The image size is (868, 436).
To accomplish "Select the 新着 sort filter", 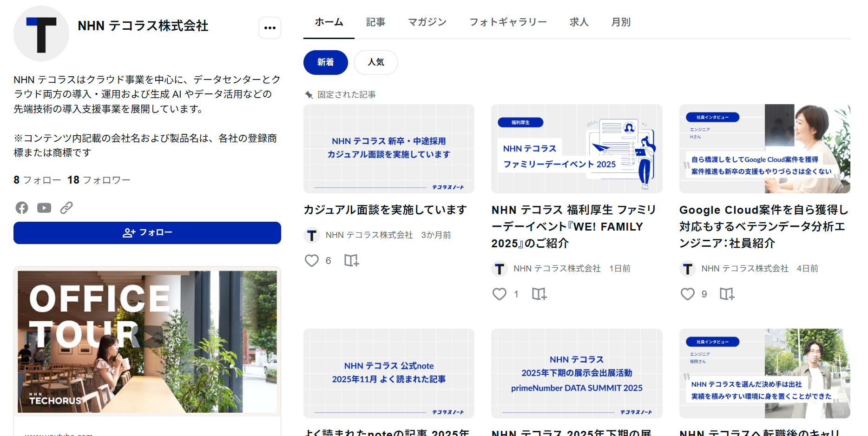I will [x=325, y=62].
